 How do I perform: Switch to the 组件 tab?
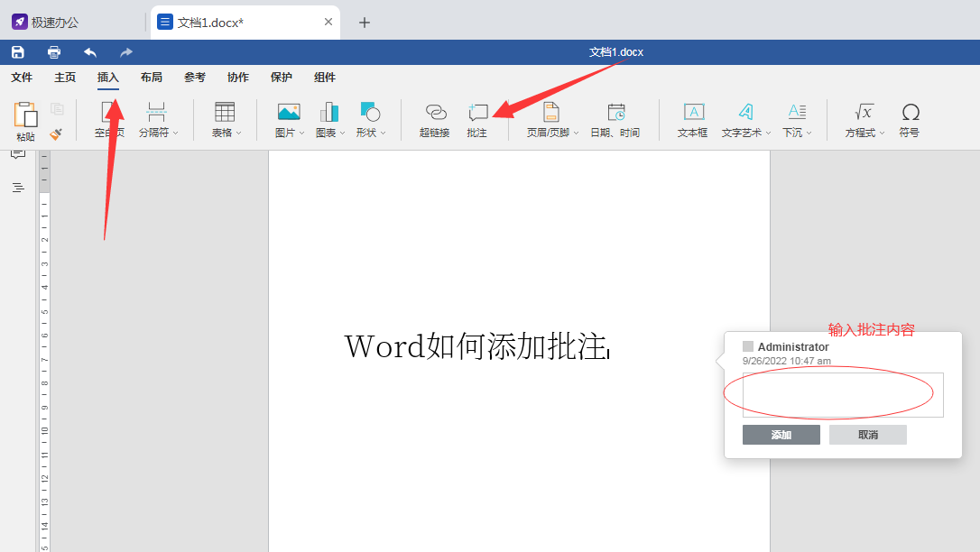tap(324, 78)
